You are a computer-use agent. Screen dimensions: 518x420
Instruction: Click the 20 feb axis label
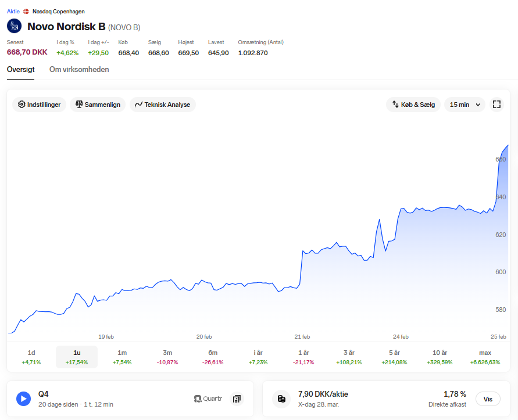204,337
